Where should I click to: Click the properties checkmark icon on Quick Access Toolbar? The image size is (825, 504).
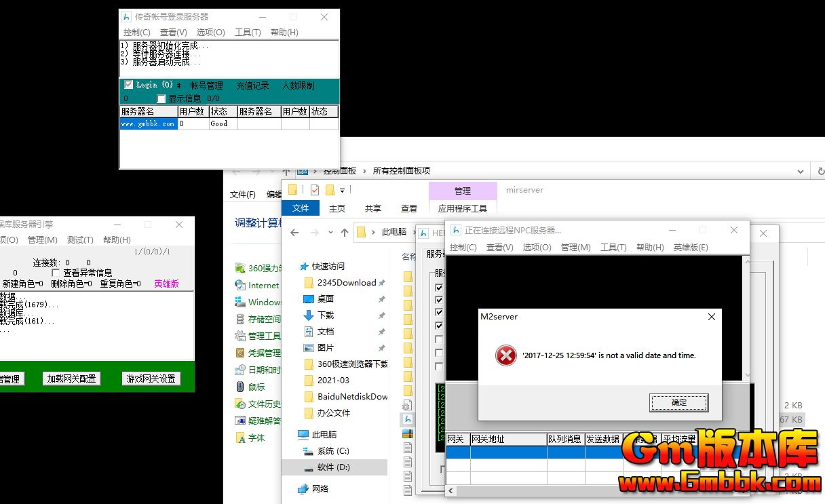click(314, 189)
